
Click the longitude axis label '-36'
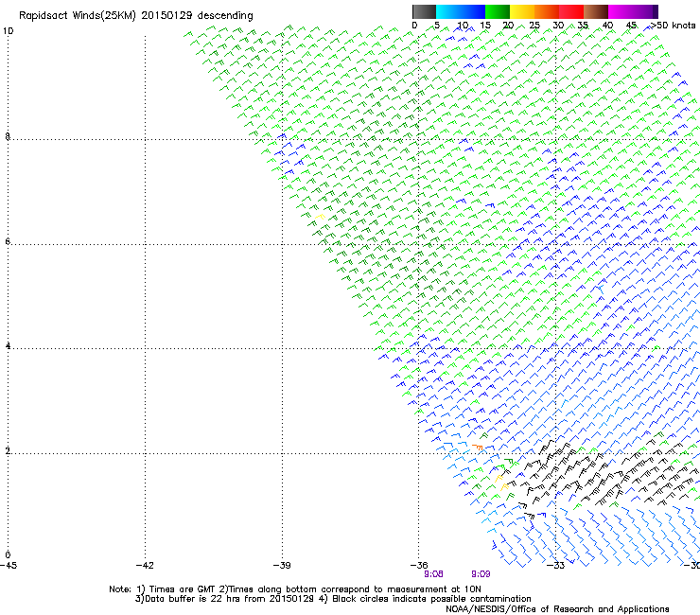coord(419,566)
